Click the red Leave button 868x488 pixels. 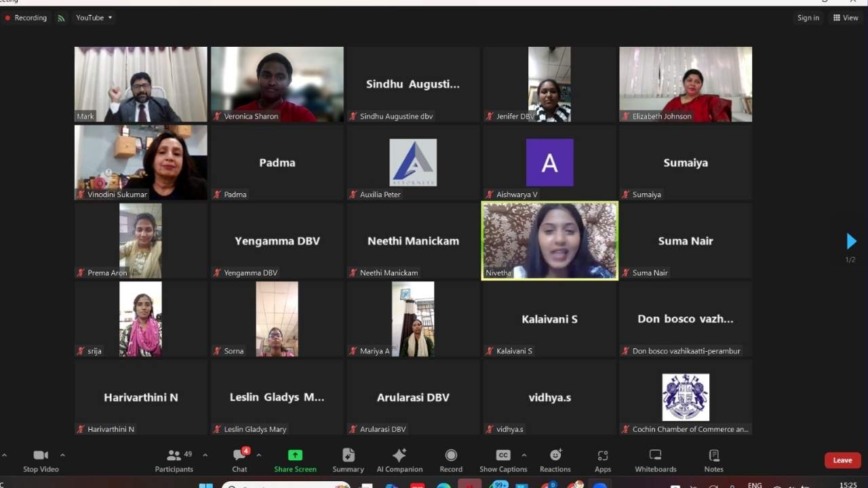842,460
